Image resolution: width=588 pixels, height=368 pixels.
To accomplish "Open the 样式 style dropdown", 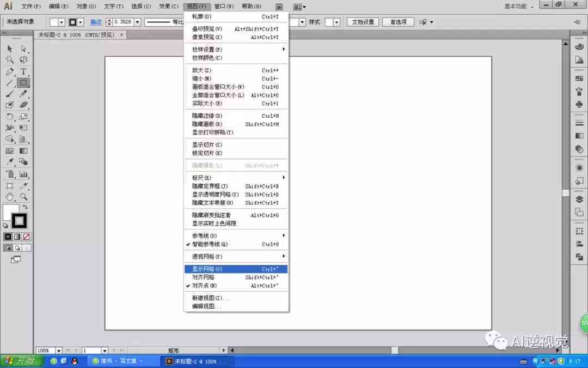I will point(336,22).
